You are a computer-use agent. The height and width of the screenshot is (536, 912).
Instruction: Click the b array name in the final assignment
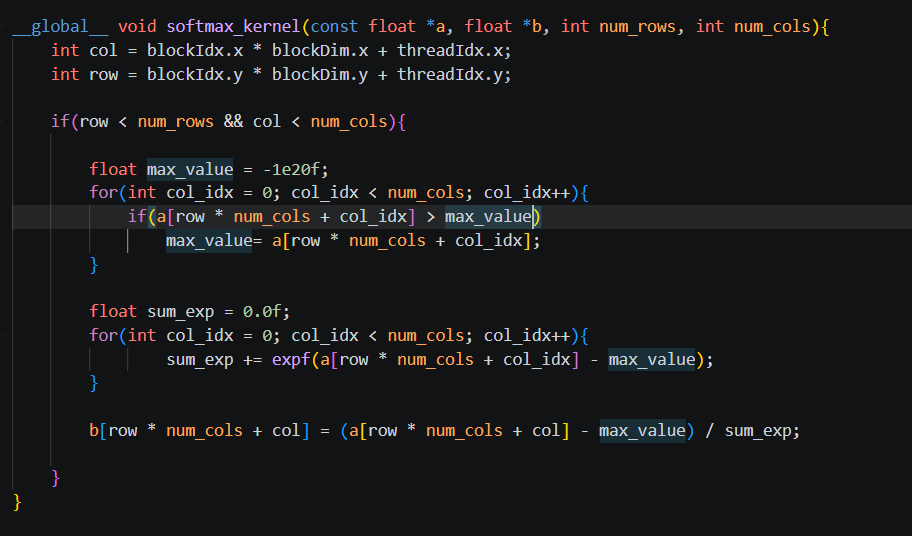pos(94,430)
